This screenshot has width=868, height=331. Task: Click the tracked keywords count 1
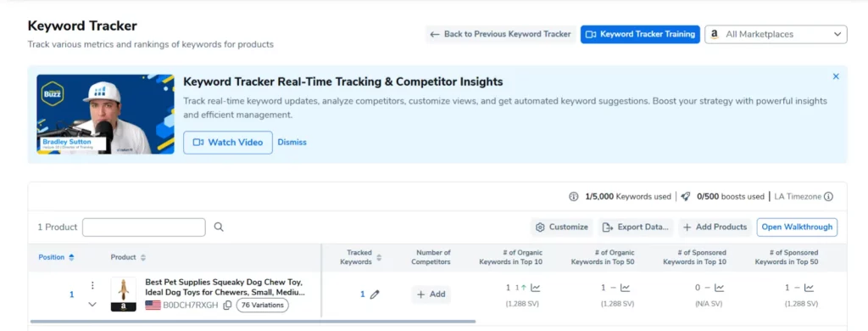coord(363,295)
